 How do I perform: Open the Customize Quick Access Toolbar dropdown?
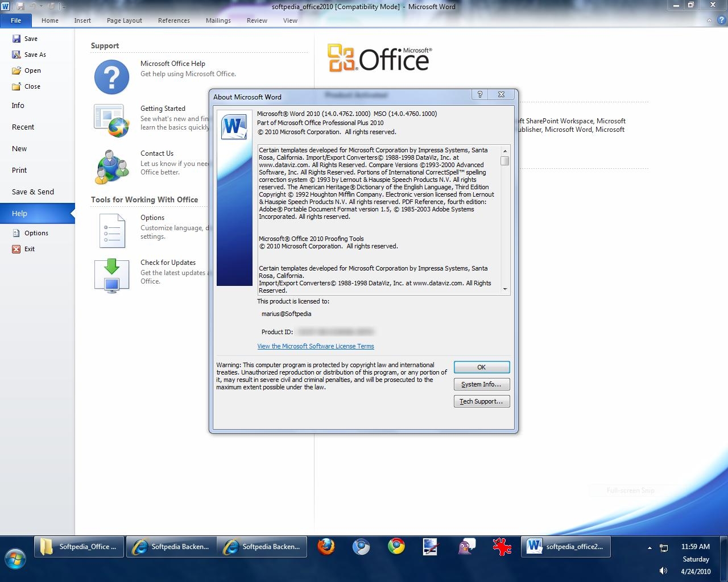click(x=64, y=6)
